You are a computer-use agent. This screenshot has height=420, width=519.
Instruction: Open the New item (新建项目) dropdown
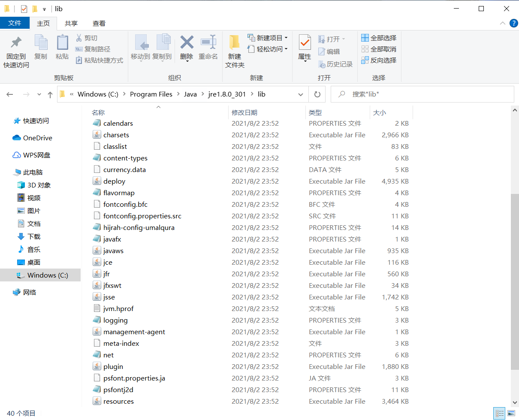pyautogui.click(x=267, y=38)
